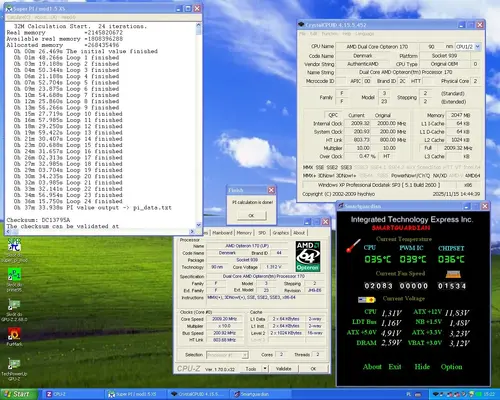Click About in Smartguardian

click(x=372, y=367)
